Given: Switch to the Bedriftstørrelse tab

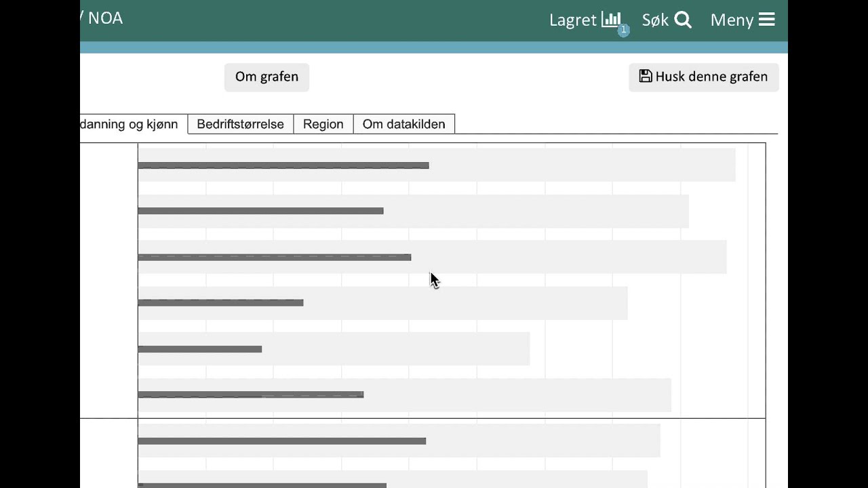Looking at the screenshot, I should pyautogui.click(x=240, y=124).
